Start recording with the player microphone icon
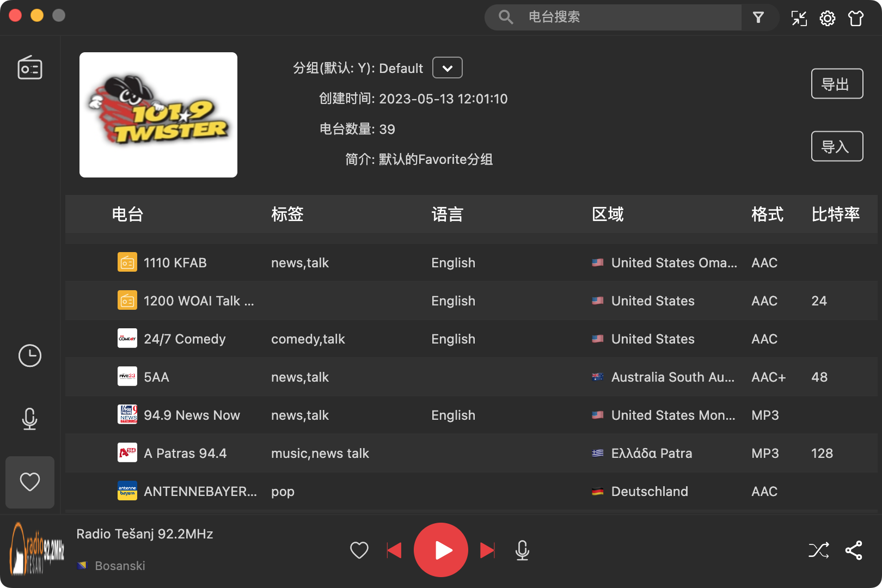Screen dimensions: 882x588 [x=522, y=550]
